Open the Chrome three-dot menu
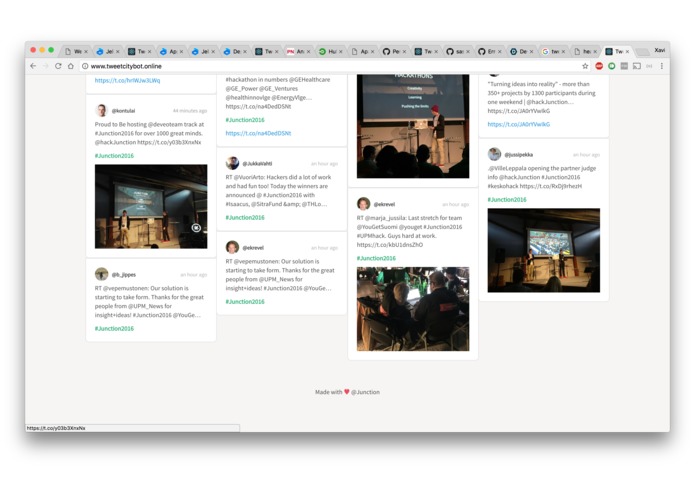 [x=662, y=66]
